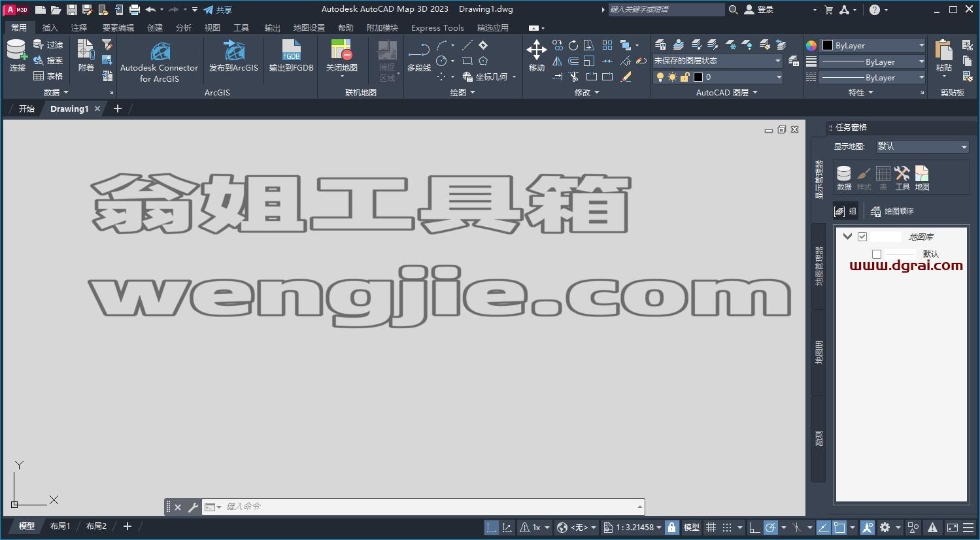Viewport: 980px width, 540px height.
Task: Expand the 修改 panel arrow
Action: pyautogui.click(x=596, y=93)
